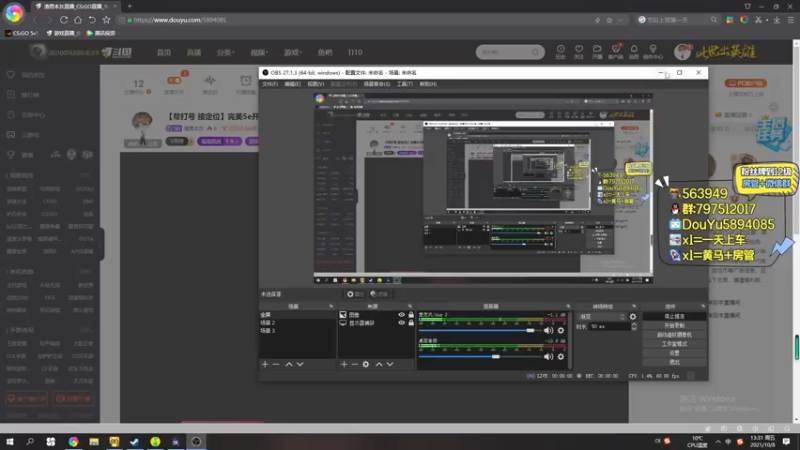
Task: Open Windows Start menu
Action: (10, 441)
